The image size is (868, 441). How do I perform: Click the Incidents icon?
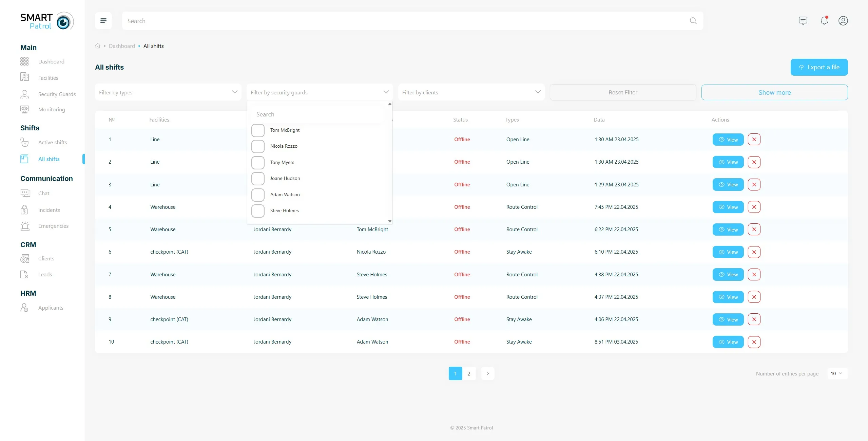pos(24,210)
